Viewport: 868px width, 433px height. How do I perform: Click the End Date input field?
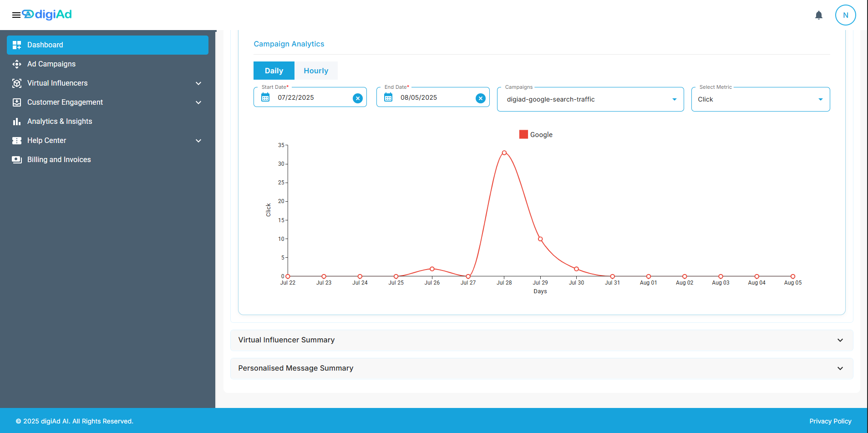click(433, 97)
